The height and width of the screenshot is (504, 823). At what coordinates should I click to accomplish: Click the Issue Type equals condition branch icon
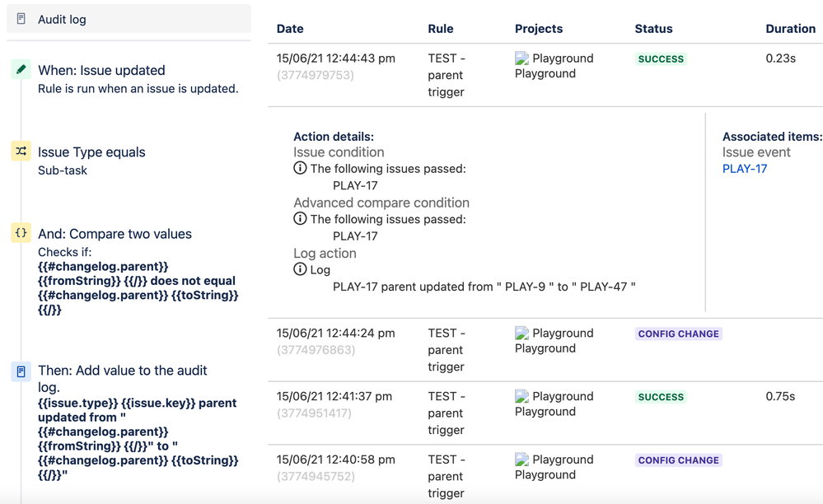(x=21, y=151)
